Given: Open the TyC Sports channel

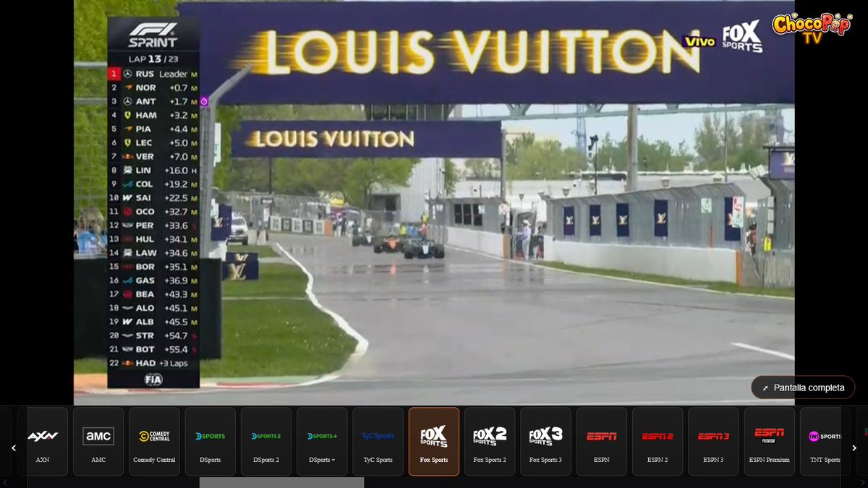Looking at the screenshot, I should pos(378,441).
